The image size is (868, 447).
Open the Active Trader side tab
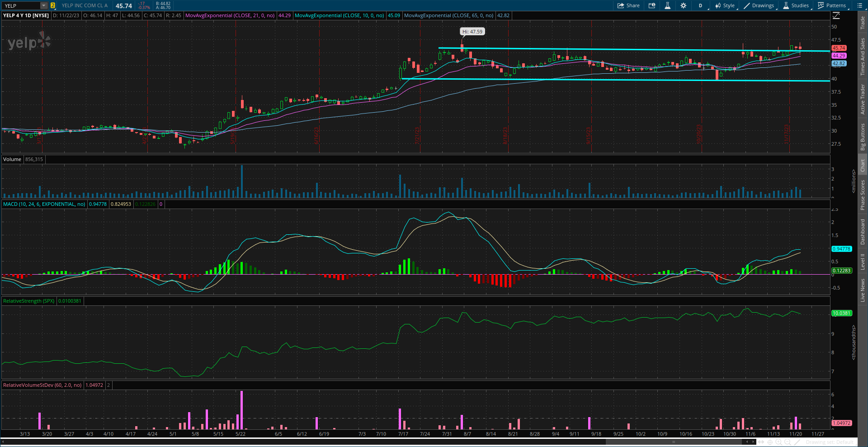click(x=863, y=99)
